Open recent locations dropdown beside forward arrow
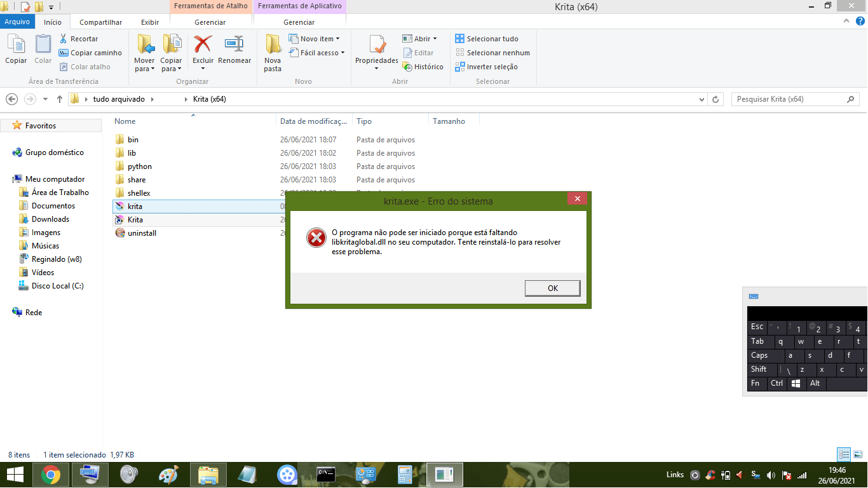 pyautogui.click(x=45, y=99)
